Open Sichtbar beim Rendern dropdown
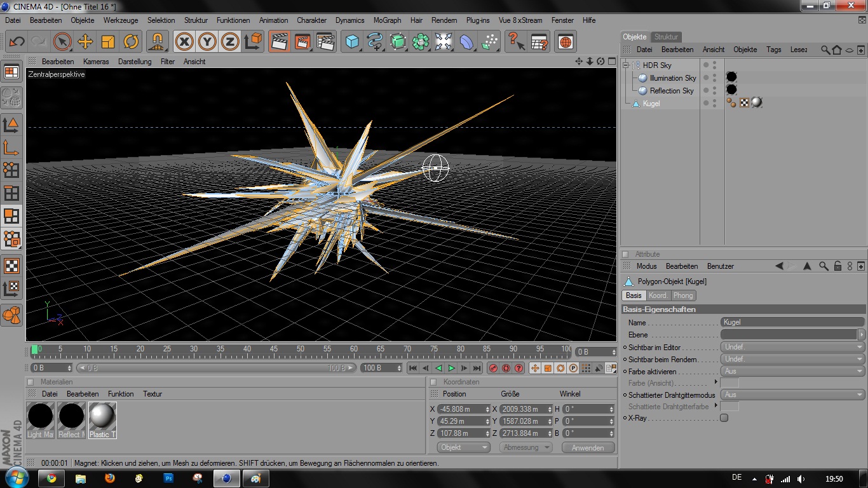Screen dimensions: 868x488 tap(792, 359)
